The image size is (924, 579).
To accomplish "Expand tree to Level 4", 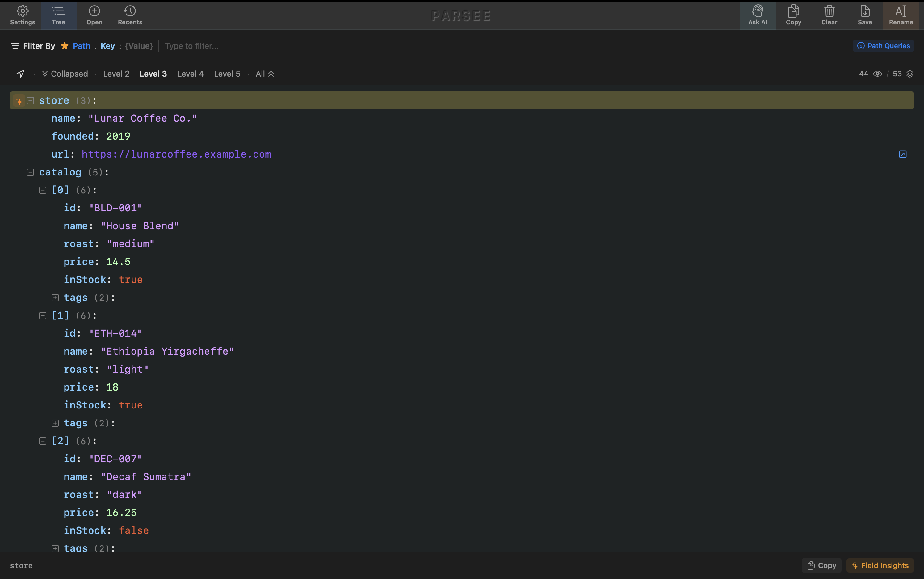I will [190, 74].
